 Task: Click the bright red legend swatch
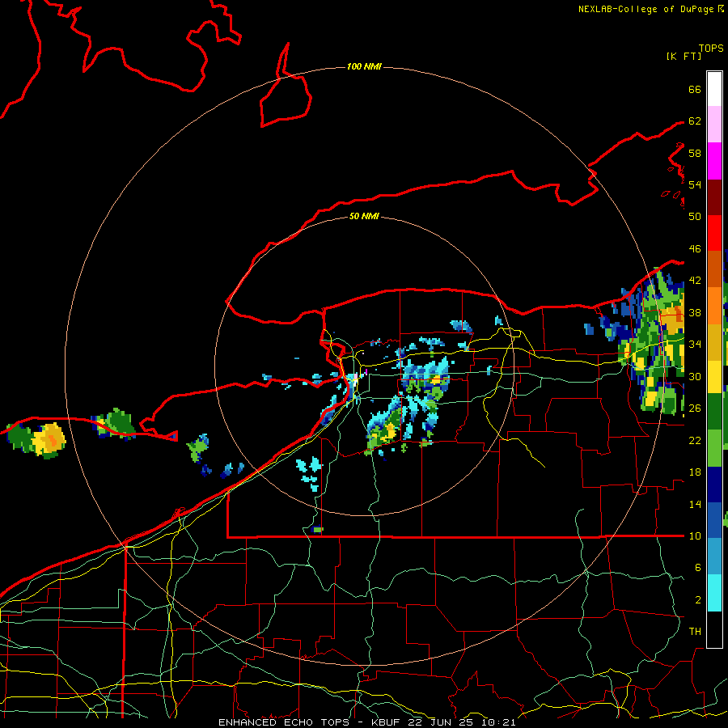(x=714, y=233)
